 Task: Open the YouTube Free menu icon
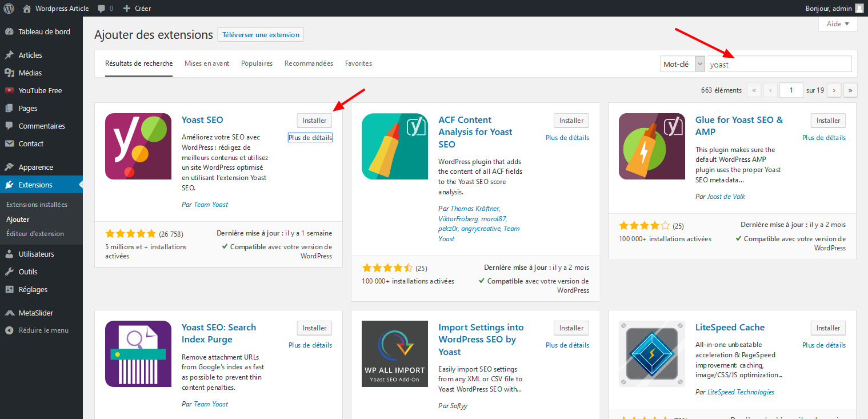pyautogui.click(x=9, y=90)
